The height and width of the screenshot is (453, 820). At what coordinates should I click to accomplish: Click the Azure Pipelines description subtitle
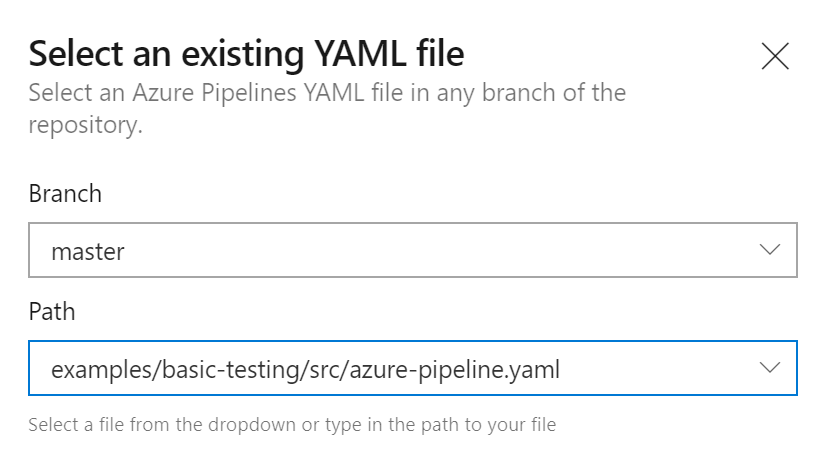tap(327, 94)
